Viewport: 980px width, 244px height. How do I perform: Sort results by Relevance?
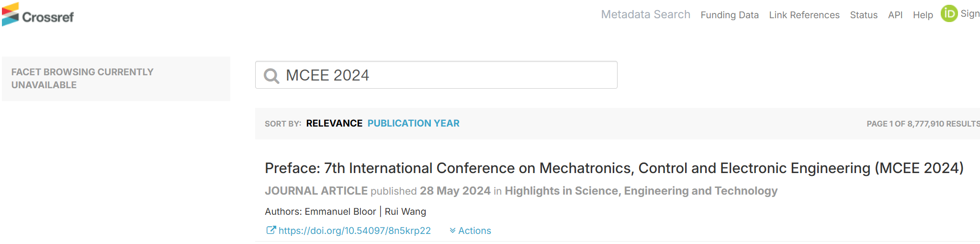click(x=334, y=123)
